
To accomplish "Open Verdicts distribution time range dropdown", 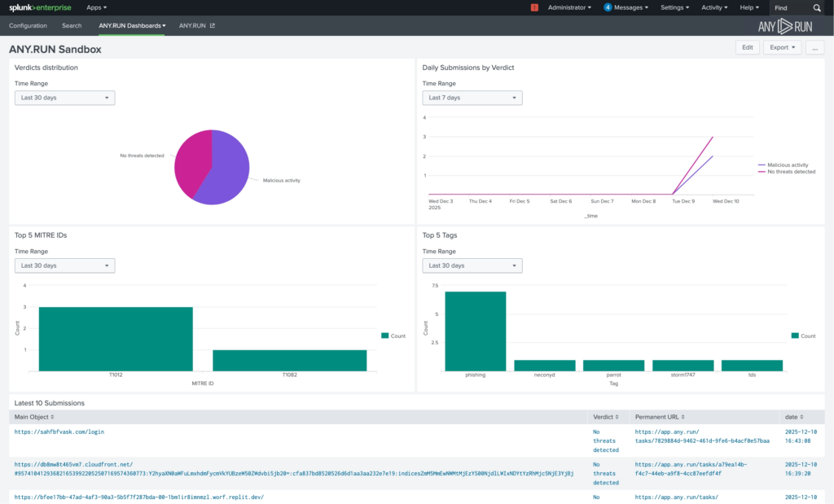I will (64, 98).
